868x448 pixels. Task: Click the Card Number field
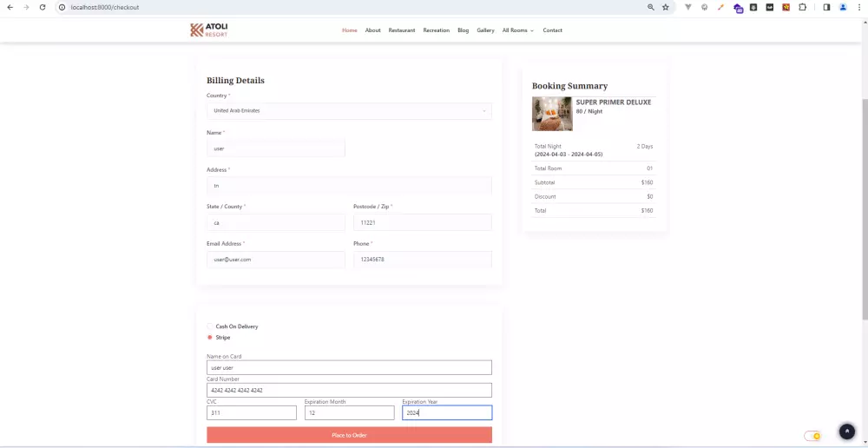point(349,390)
